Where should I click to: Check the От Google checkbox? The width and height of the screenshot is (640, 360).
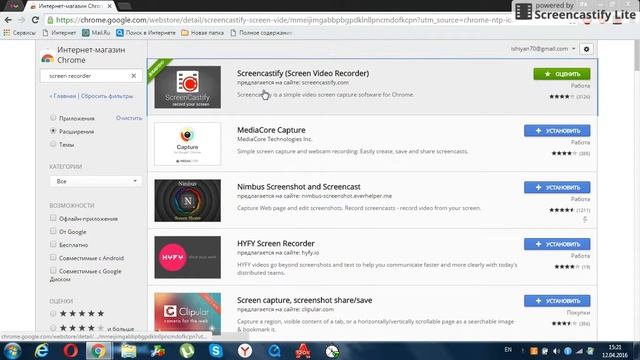click(x=53, y=231)
